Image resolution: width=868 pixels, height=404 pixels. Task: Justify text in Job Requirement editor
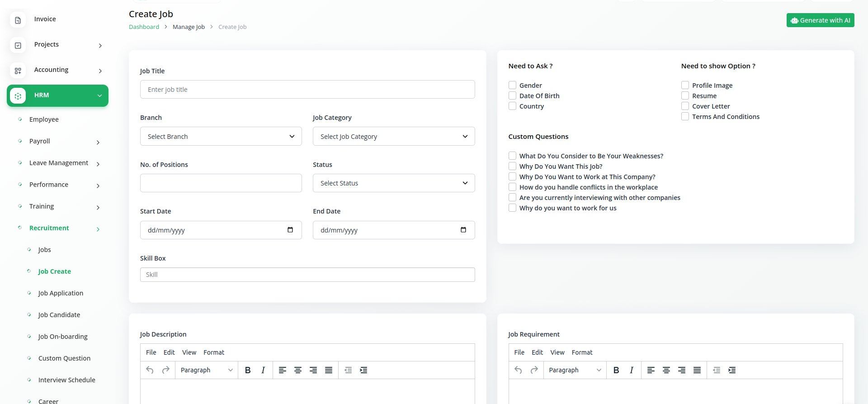(x=697, y=370)
